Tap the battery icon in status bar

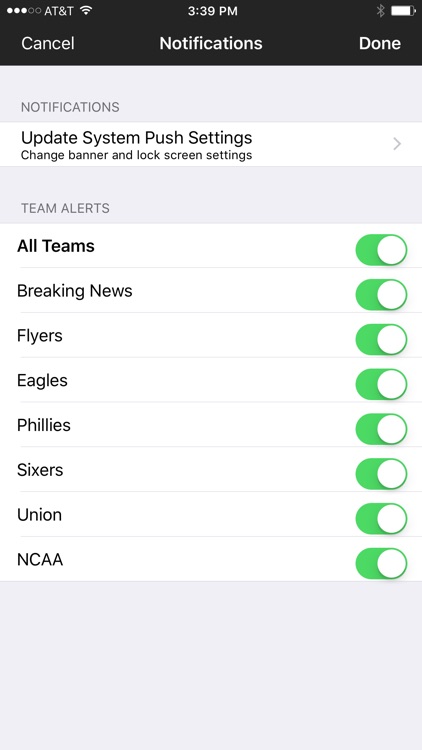[403, 11]
